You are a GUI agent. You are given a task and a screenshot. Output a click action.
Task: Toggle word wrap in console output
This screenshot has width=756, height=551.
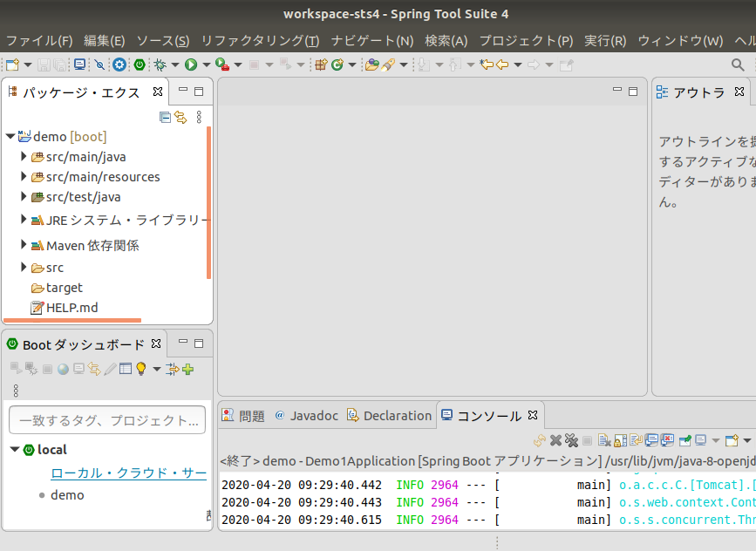click(x=635, y=439)
